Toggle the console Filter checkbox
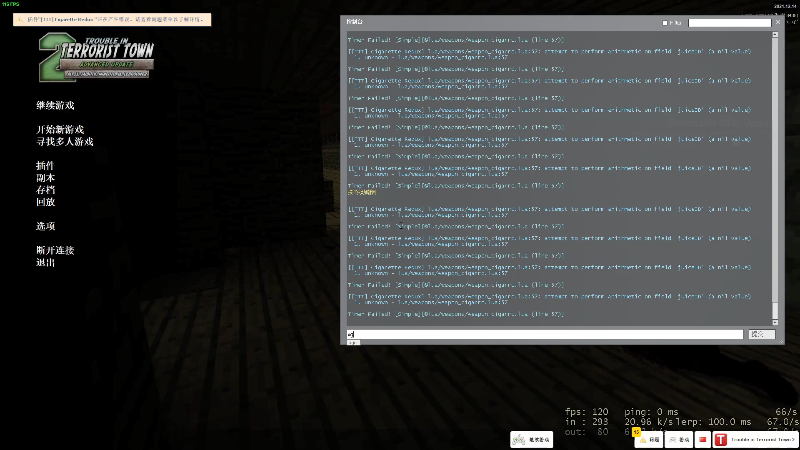 coord(665,23)
